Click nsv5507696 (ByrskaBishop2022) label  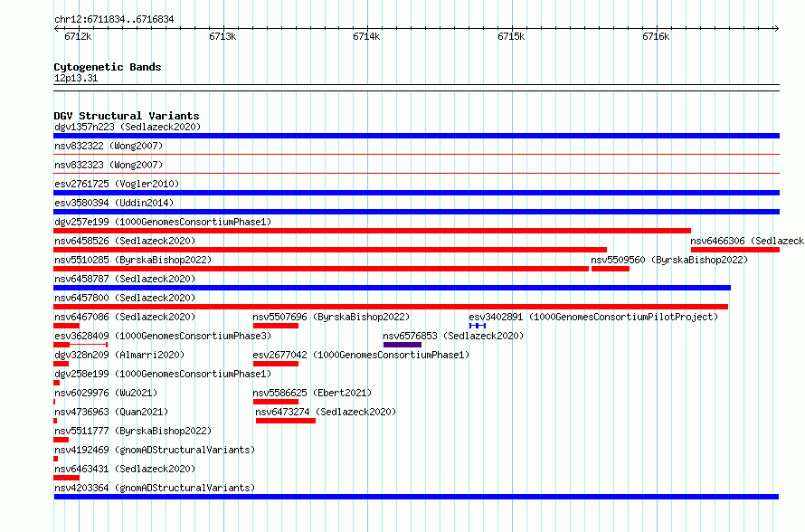[x=331, y=317]
